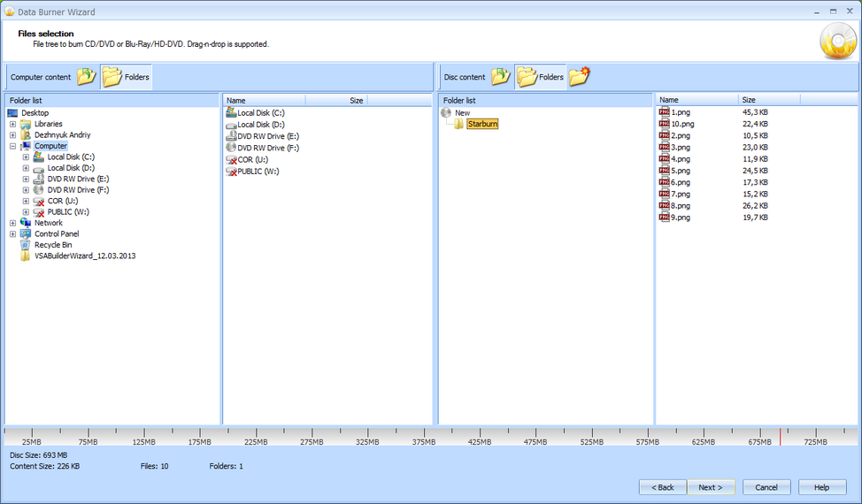Click the Computer content add-files icon
The height and width of the screenshot is (504, 862).
[87, 77]
